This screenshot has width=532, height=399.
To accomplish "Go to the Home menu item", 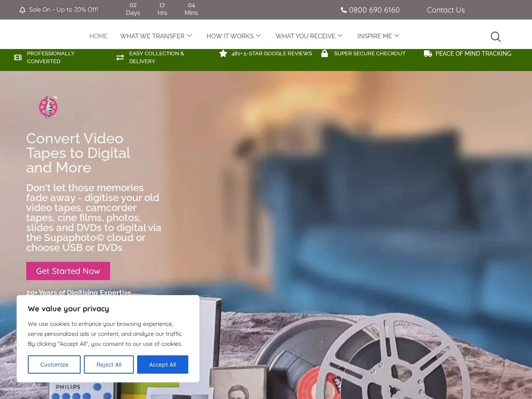I will pos(99,36).
